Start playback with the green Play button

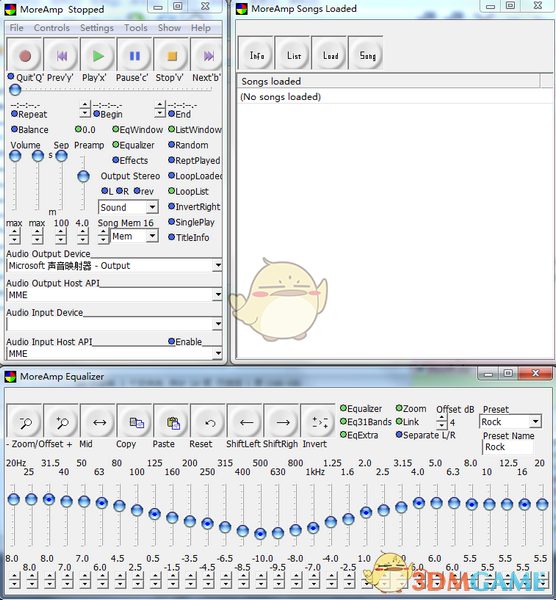coord(98,56)
